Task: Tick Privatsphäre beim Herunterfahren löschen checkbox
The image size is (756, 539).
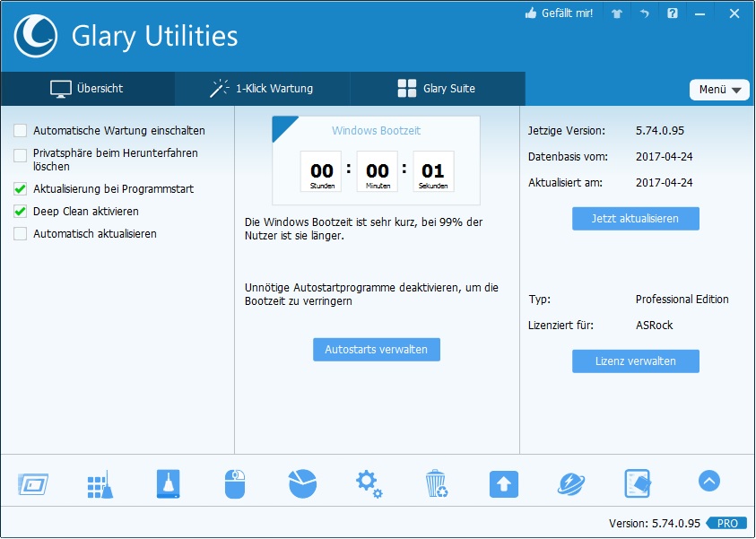Action: point(21,155)
